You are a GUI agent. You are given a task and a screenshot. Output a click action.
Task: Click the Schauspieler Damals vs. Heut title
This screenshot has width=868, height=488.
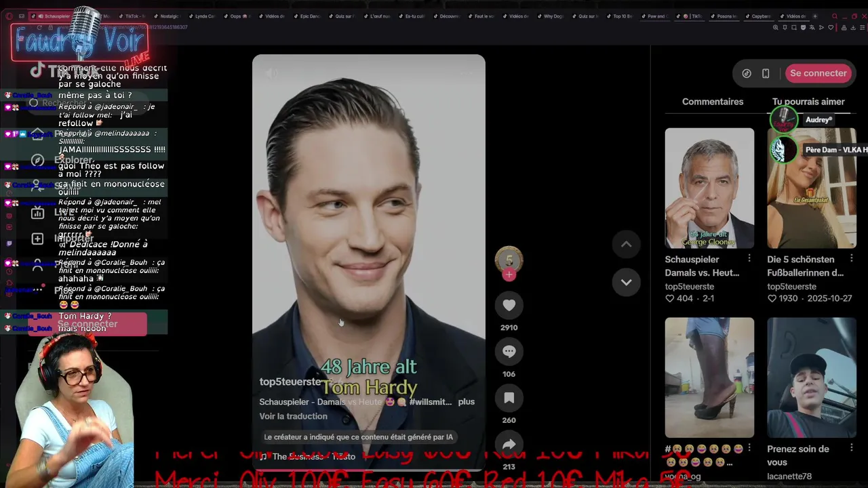[x=702, y=266]
